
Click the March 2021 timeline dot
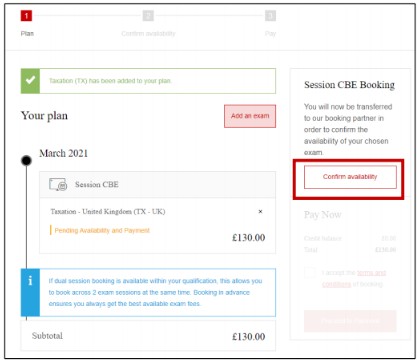tap(26, 161)
